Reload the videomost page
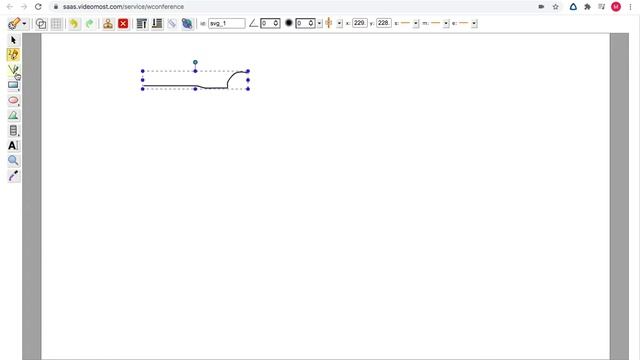Screen dimensions: 640x360 coord(38,7)
